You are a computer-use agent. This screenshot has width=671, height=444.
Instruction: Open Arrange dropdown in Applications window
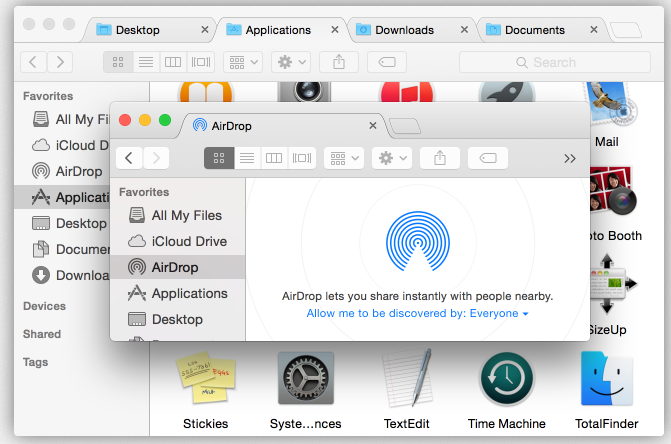coord(243,62)
